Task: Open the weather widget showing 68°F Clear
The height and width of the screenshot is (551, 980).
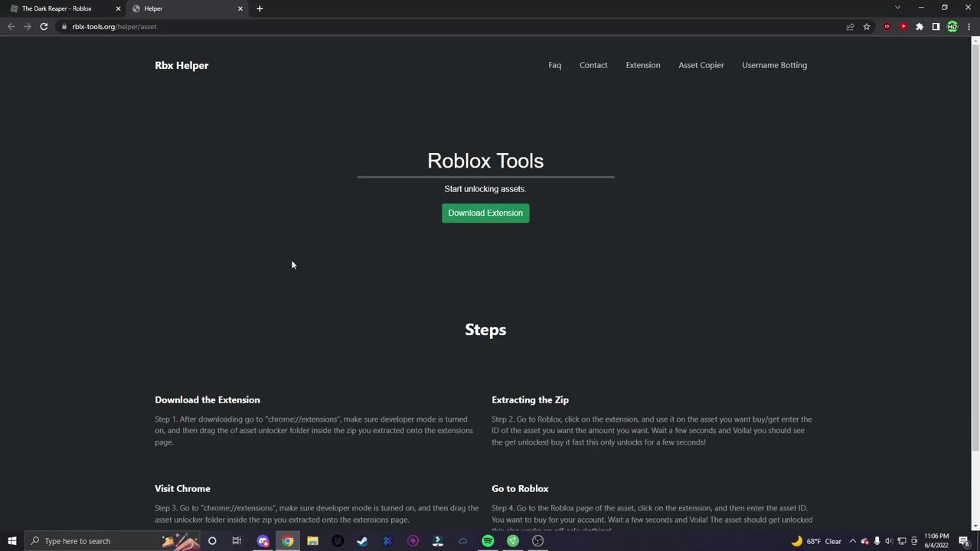Action: [818, 541]
